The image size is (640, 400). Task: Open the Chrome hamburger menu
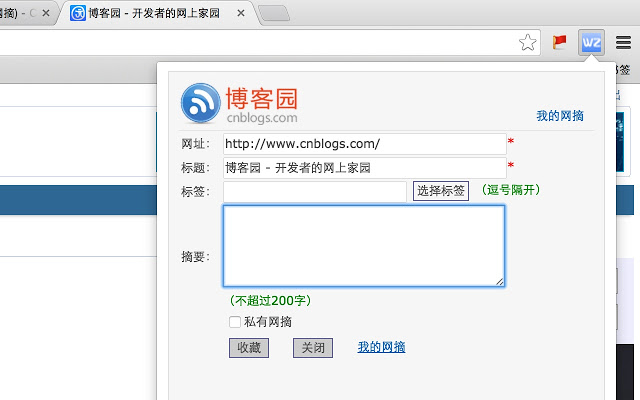coord(623,42)
